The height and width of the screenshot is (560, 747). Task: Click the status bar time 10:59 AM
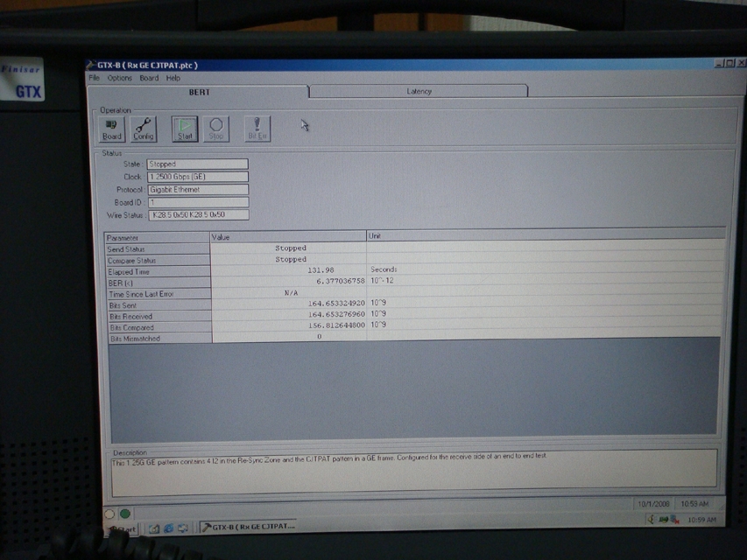tap(694, 504)
